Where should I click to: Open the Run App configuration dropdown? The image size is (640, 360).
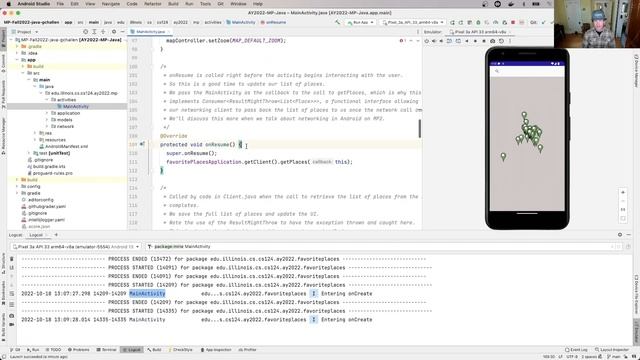click(360, 22)
